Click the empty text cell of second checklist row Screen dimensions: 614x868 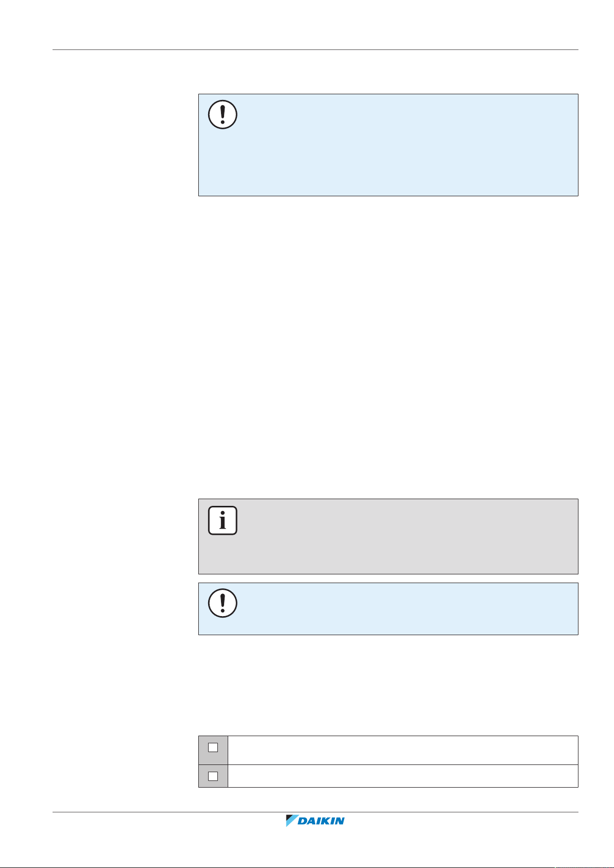(403, 776)
